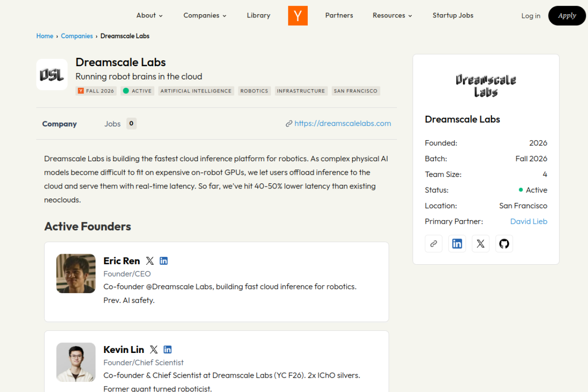The width and height of the screenshot is (588, 392).
Task: Click the Jobs count badge 0
Action: click(x=131, y=124)
